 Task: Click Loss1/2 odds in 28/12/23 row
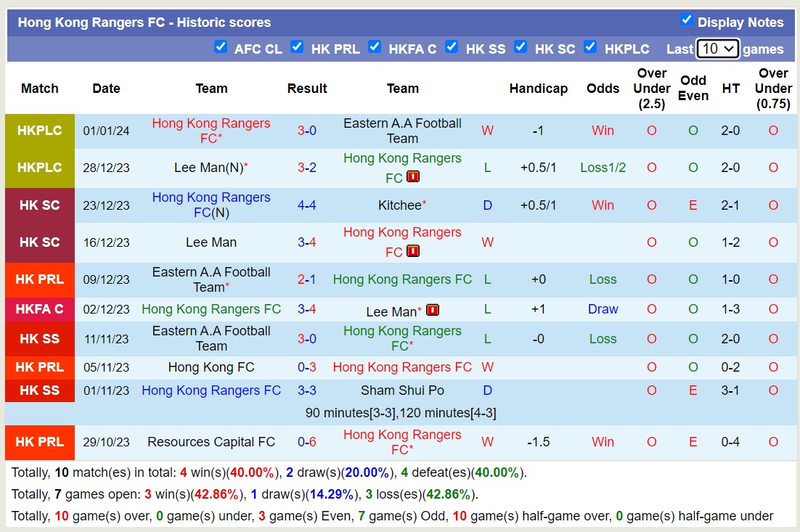point(603,168)
